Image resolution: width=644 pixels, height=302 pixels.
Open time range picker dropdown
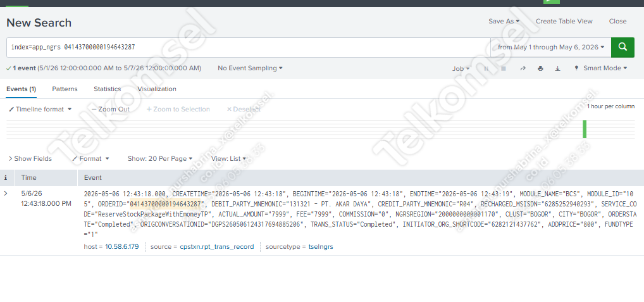(551, 47)
